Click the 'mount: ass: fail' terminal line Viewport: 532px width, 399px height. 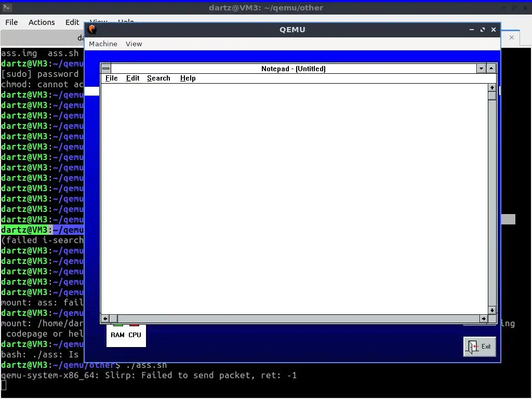coord(42,302)
